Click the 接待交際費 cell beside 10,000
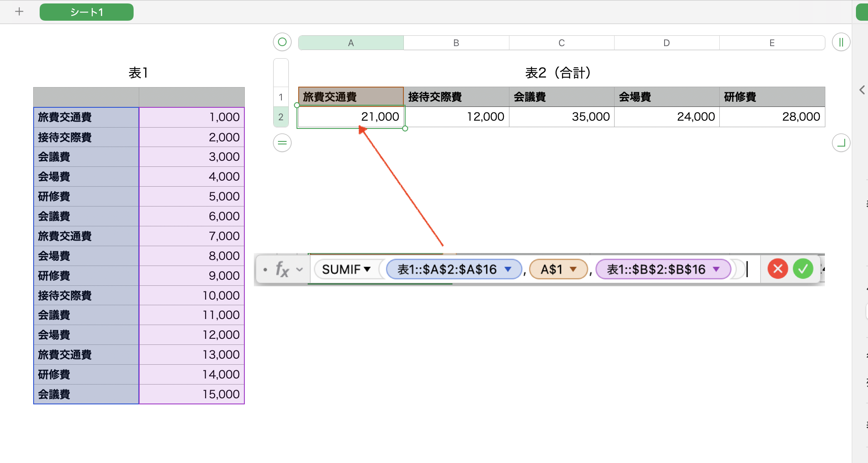Viewport: 868px width, 463px height. click(x=86, y=296)
